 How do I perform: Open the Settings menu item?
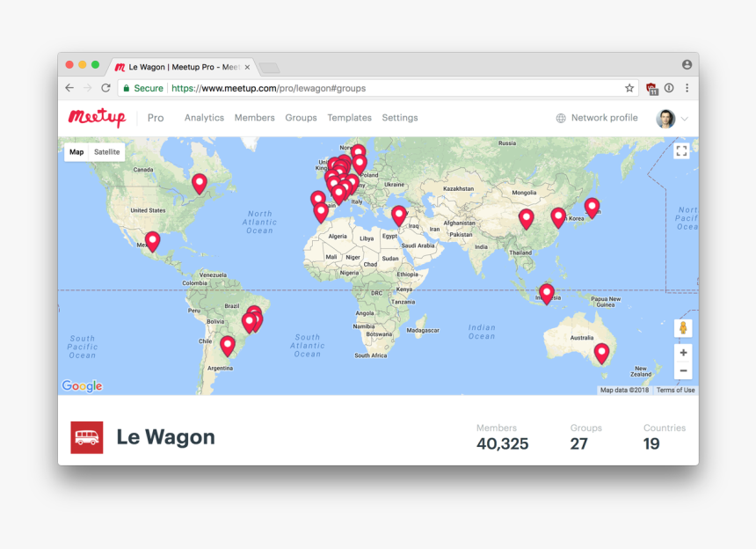pos(400,118)
